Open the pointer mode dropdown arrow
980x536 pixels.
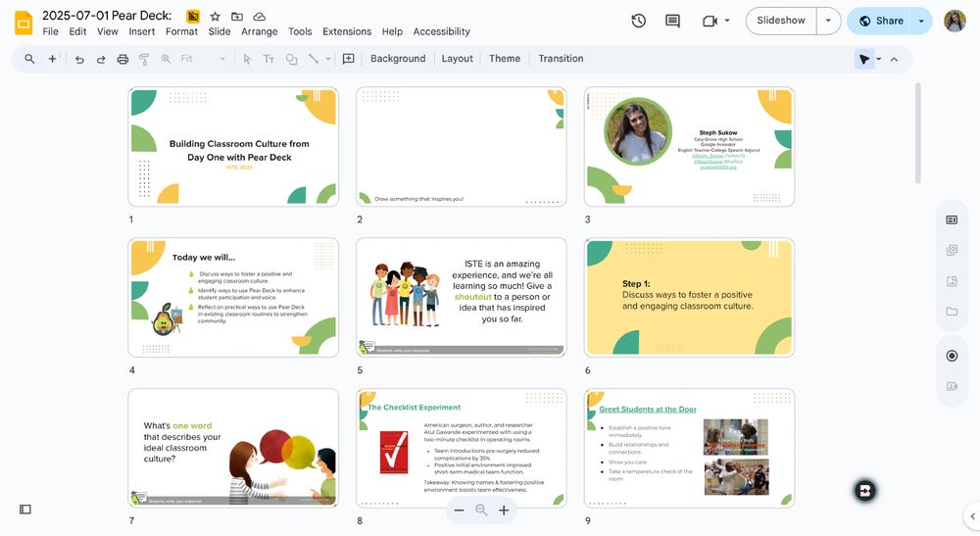878,60
